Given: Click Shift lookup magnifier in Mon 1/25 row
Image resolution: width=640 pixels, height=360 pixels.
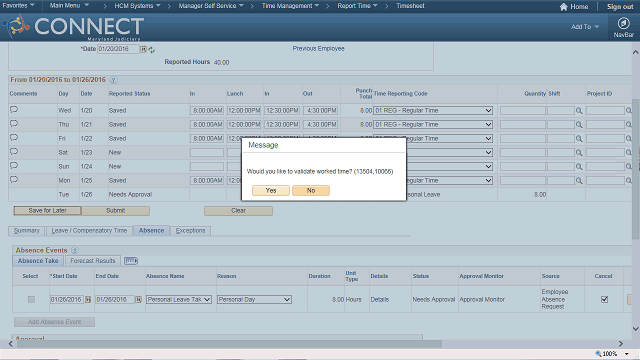Looking at the screenshot, I should coord(579,180).
